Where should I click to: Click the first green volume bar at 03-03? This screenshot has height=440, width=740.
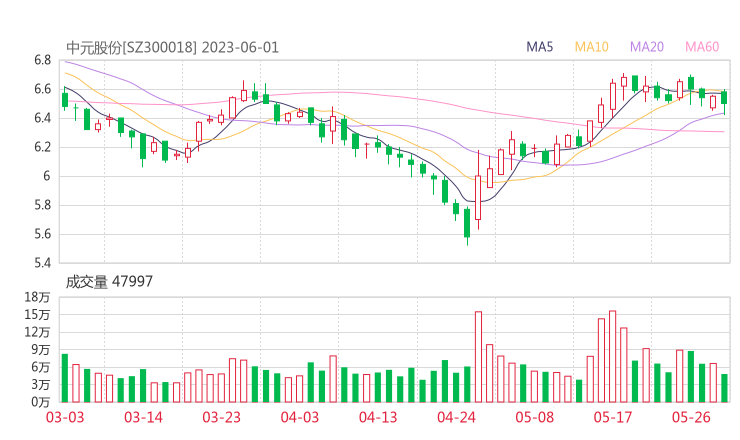[65, 378]
